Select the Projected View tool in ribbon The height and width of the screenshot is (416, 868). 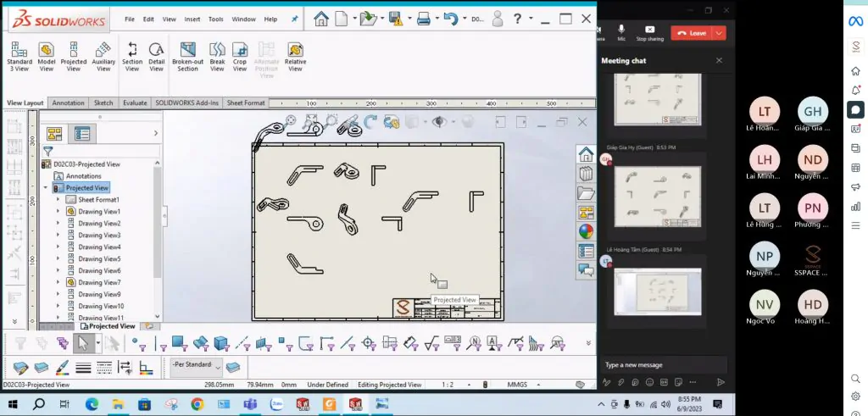(x=74, y=57)
